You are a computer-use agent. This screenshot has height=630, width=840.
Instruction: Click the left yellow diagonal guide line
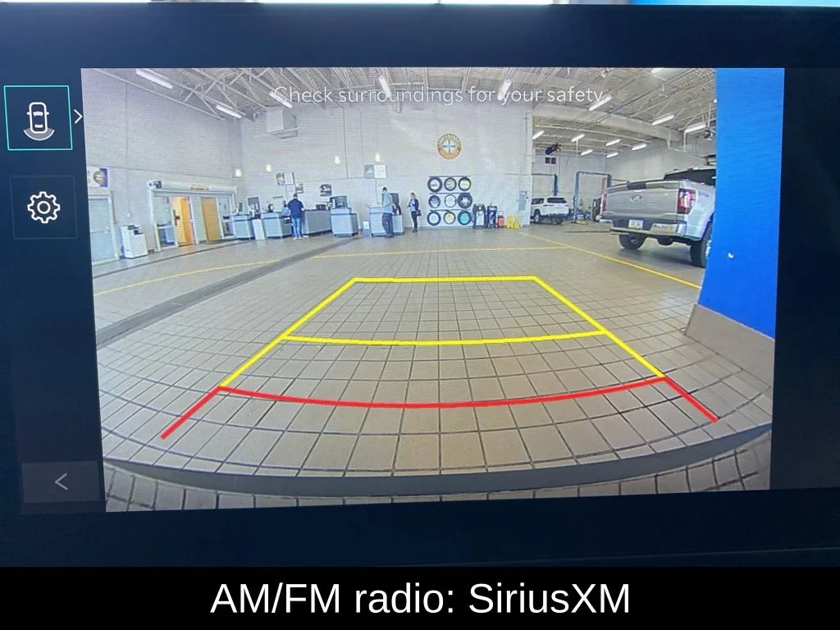(287, 333)
